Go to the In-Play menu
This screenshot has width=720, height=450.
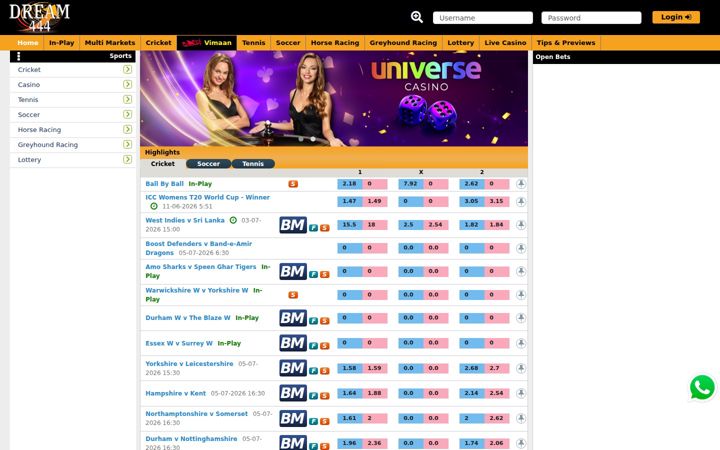coord(62,43)
